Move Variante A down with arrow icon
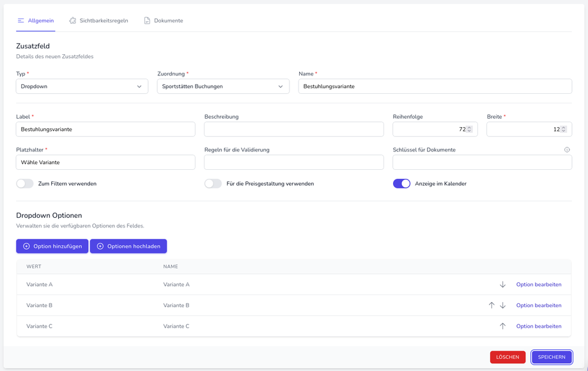Screen dimensions: 588x371 [x=502, y=285]
